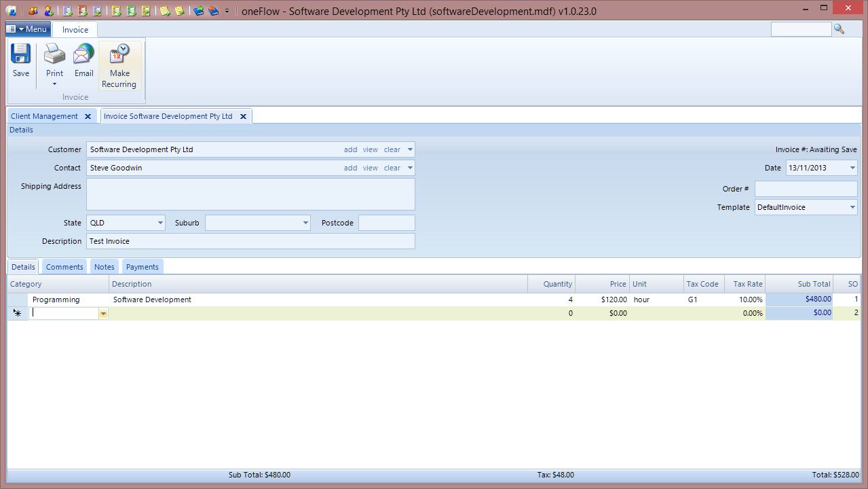This screenshot has height=489, width=868.
Task: Click the yellow document with green arrow quick icon
Action: (x=146, y=11)
